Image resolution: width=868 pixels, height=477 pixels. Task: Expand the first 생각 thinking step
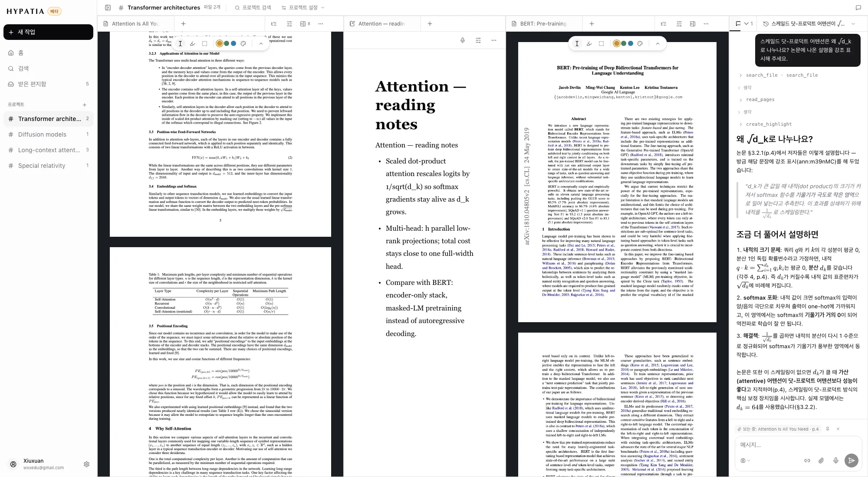[x=745, y=88]
